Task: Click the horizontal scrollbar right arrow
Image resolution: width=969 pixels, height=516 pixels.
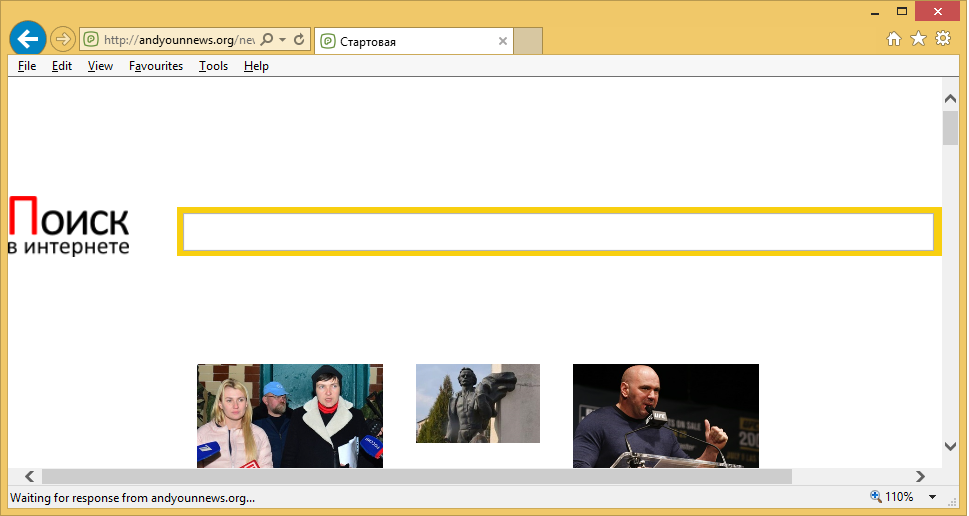Action: tap(920, 476)
